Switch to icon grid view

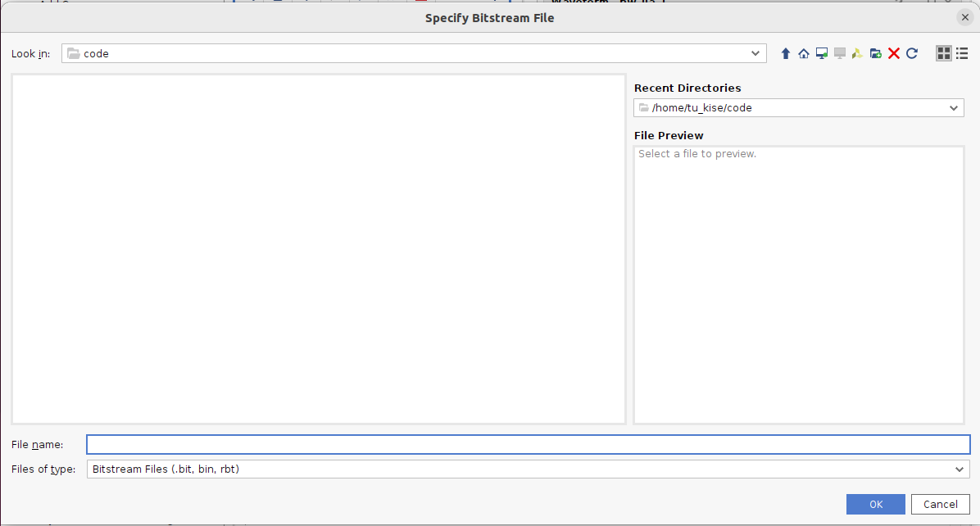click(x=944, y=53)
